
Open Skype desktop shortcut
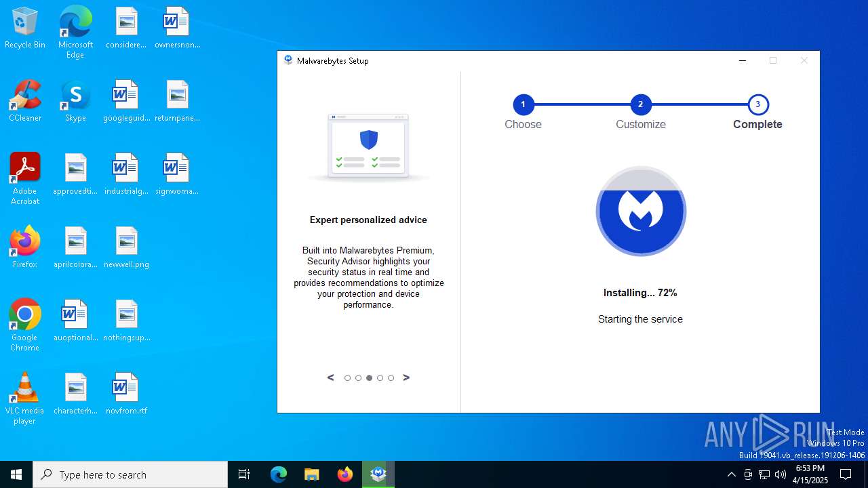75,101
